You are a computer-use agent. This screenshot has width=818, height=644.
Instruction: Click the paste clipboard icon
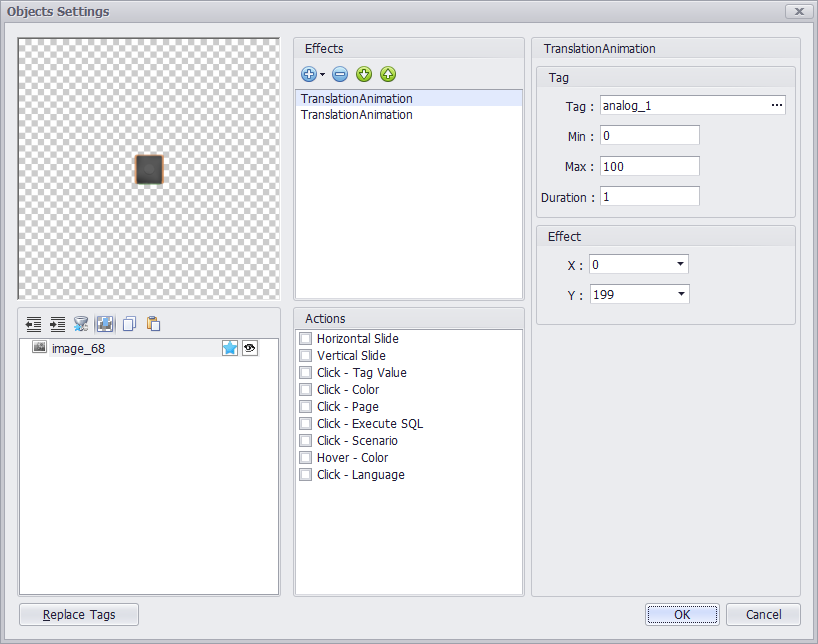pyautogui.click(x=153, y=324)
